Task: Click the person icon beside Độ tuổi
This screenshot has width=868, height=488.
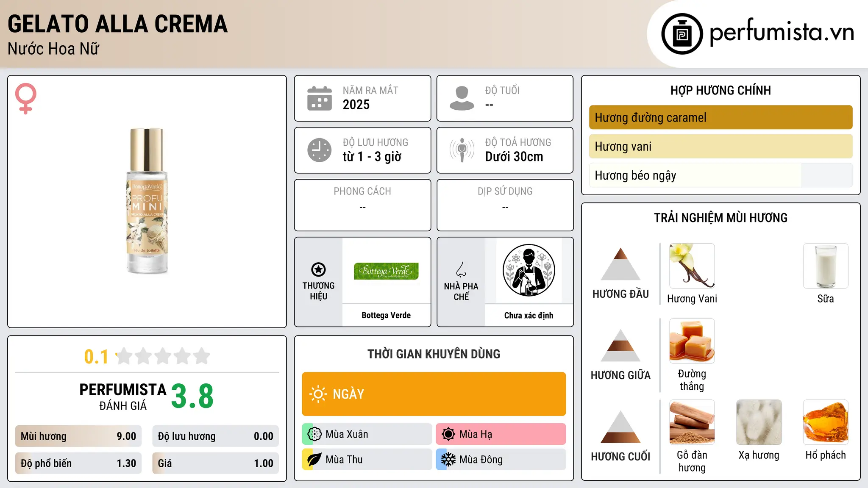Action: (462, 98)
